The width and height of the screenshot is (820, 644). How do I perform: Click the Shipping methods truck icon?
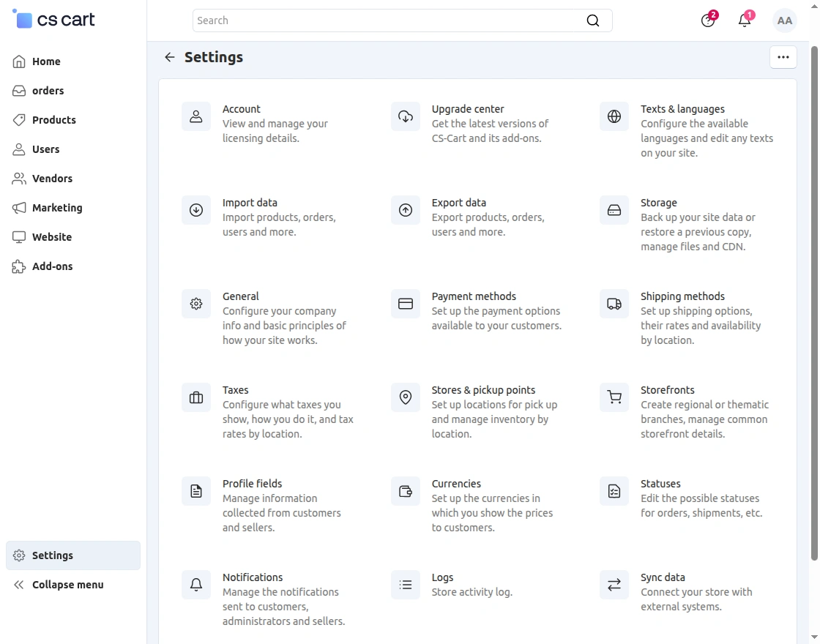tap(614, 304)
